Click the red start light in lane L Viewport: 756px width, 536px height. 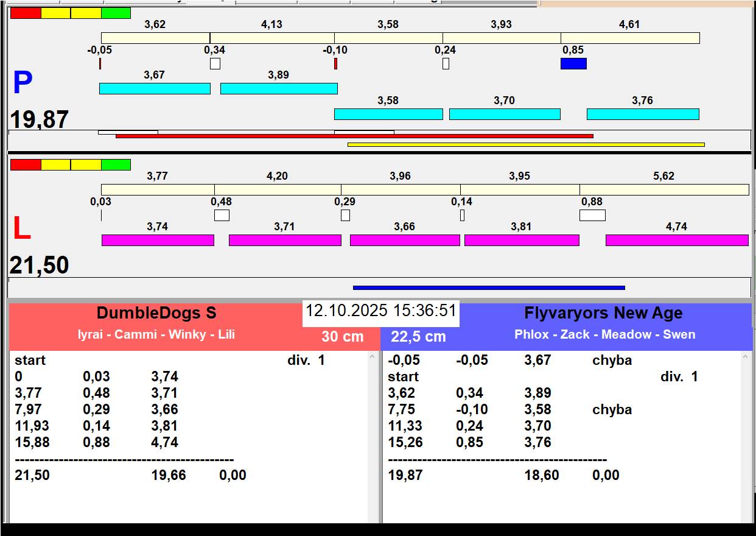[x=26, y=164]
